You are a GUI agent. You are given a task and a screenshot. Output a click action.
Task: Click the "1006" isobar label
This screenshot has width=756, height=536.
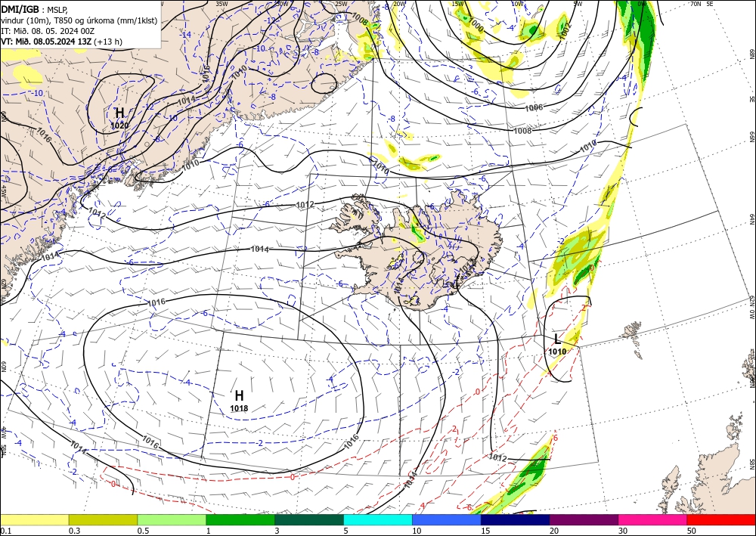pos(534,107)
